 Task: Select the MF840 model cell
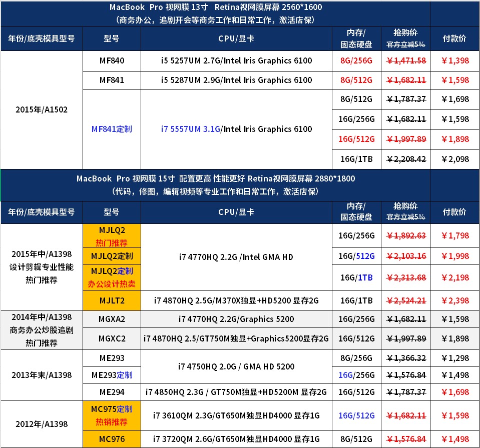point(112,60)
